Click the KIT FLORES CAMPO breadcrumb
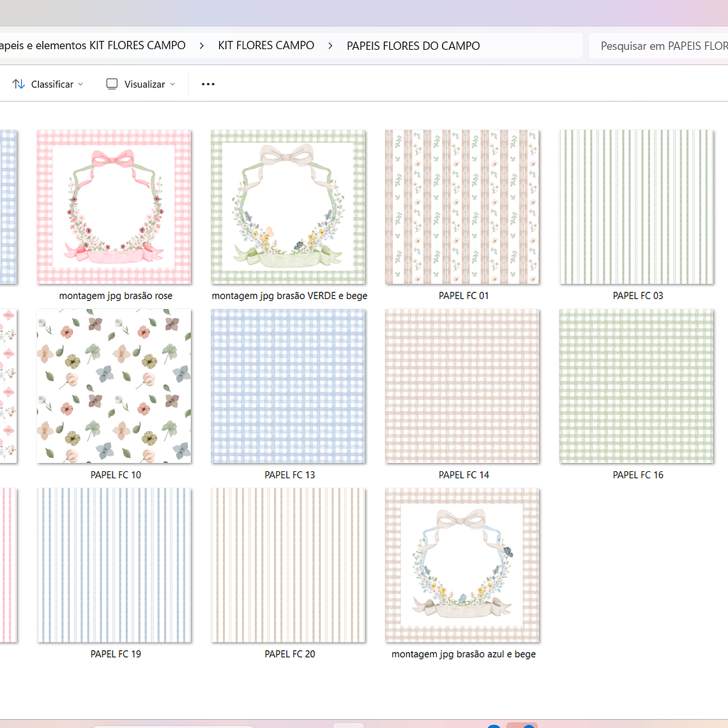728x728 pixels. coord(266,45)
